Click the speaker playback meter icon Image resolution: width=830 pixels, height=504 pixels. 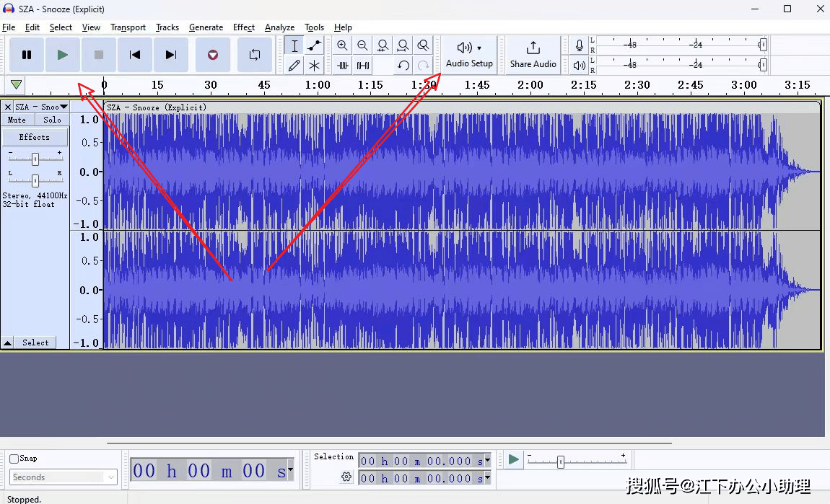580,66
